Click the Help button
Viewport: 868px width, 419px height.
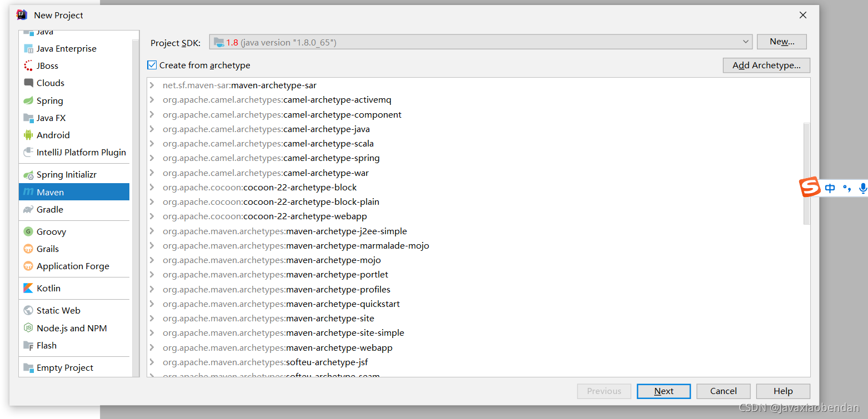tap(783, 391)
